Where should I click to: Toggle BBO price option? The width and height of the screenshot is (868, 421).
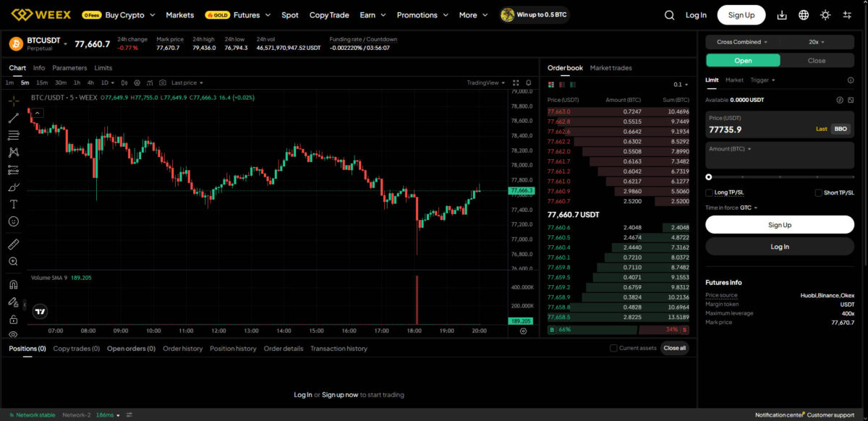(x=841, y=129)
